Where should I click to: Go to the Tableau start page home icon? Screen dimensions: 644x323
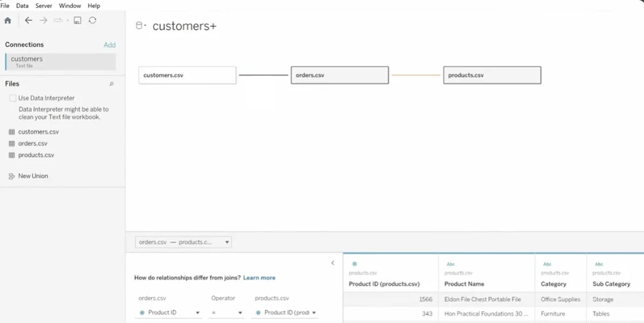[8, 21]
